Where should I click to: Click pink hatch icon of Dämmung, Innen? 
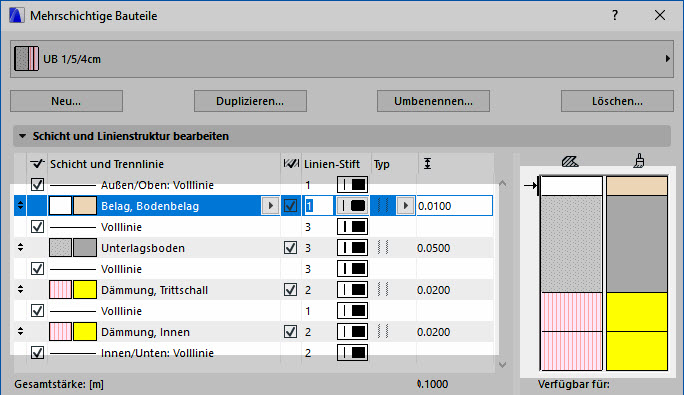click(x=60, y=331)
